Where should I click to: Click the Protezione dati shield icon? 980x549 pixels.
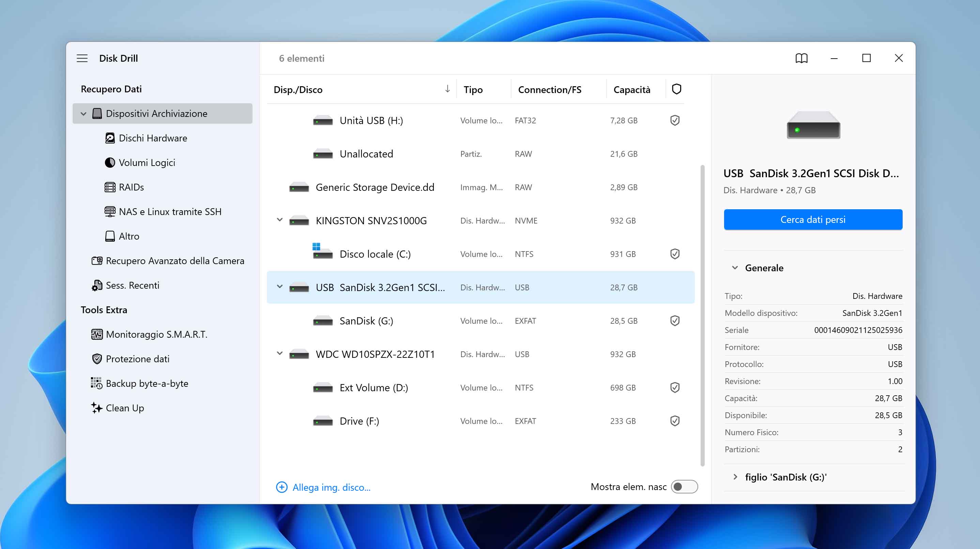click(97, 359)
